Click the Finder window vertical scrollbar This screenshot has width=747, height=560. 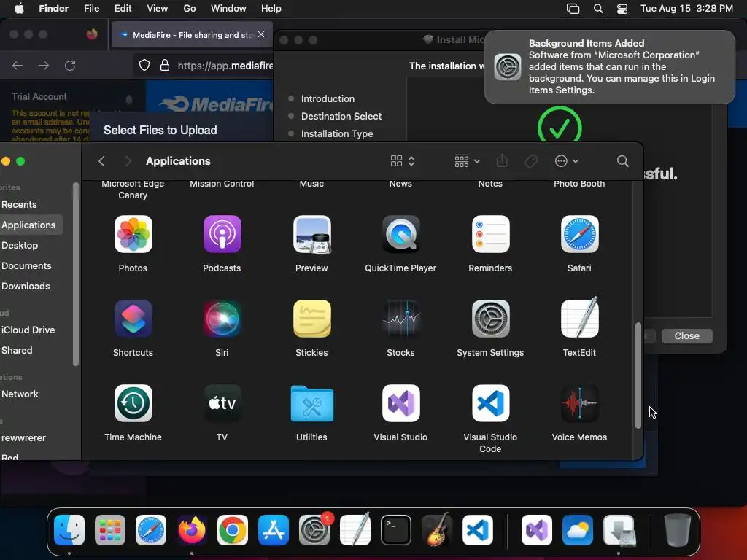(x=638, y=376)
